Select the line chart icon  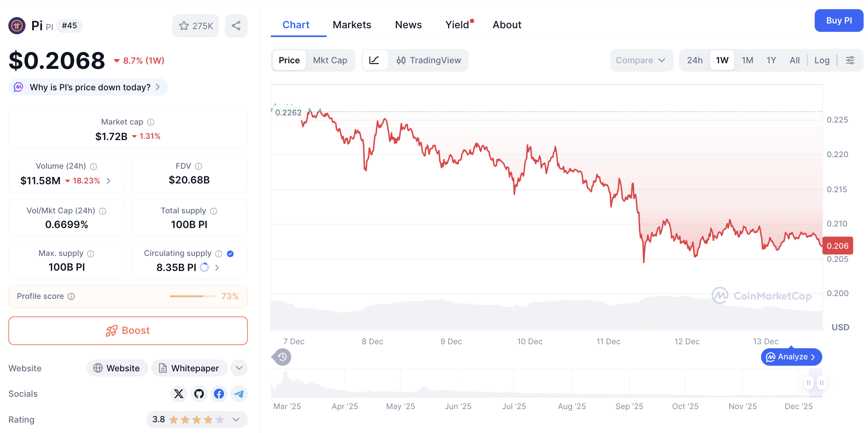(374, 60)
